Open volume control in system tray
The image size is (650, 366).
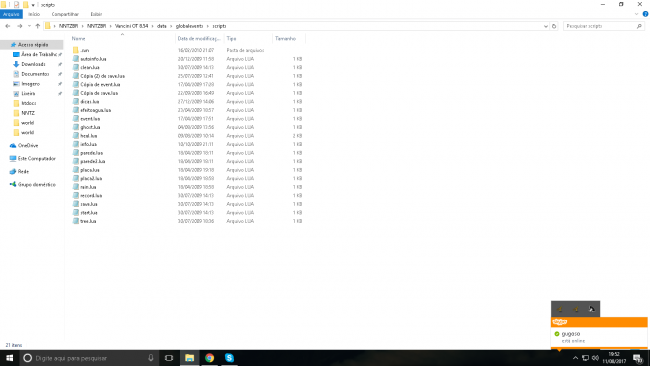tap(595, 358)
